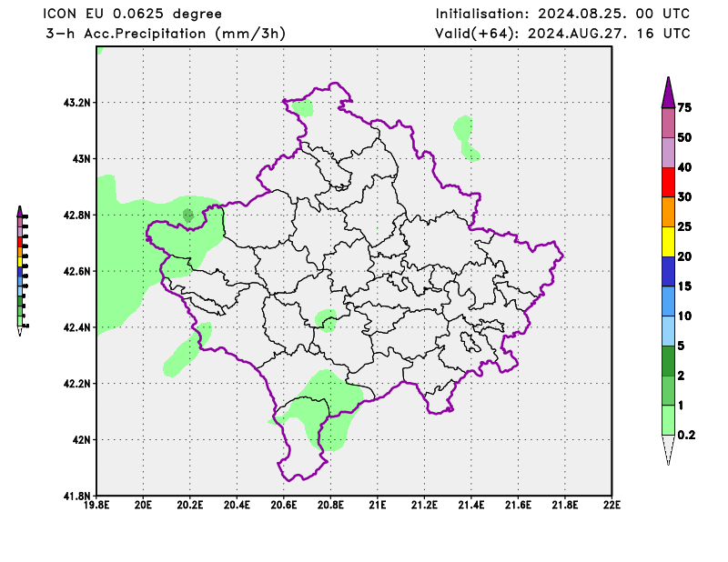Click the light purple 40–50 legend segment
The image size is (728, 562).
tap(668, 153)
